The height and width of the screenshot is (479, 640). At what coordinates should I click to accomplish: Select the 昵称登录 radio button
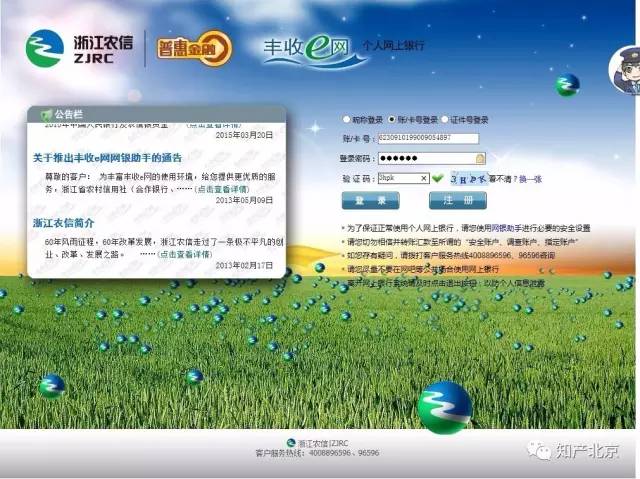pyautogui.click(x=346, y=118)
